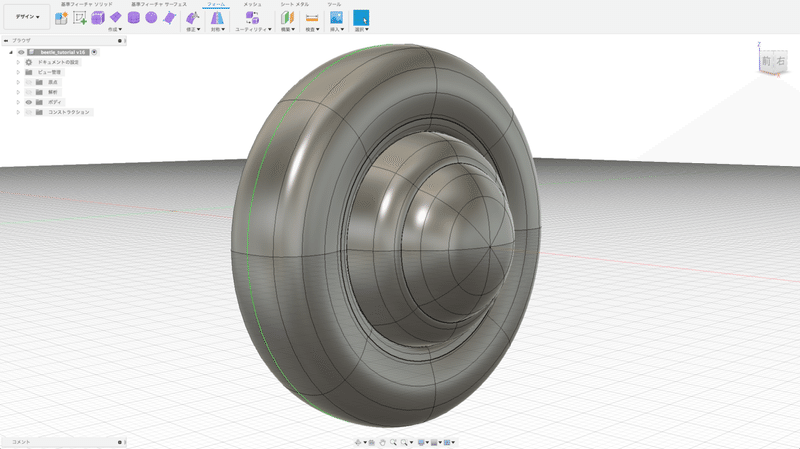Open the 挿入 dropdown menu
The height and width of the screenshot is (449, 800).
pyautogui.click(x=337, y=30)
